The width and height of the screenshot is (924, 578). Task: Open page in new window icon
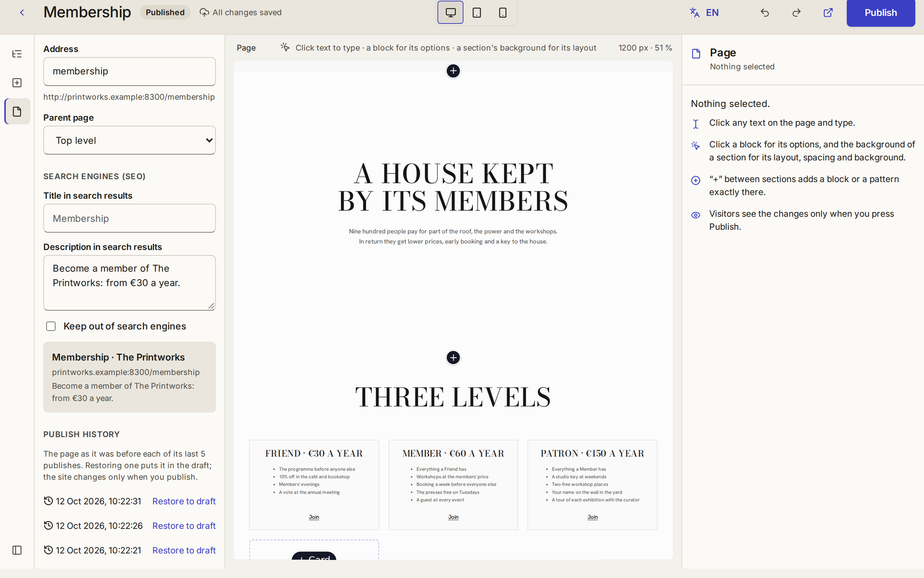coord(828,13)
